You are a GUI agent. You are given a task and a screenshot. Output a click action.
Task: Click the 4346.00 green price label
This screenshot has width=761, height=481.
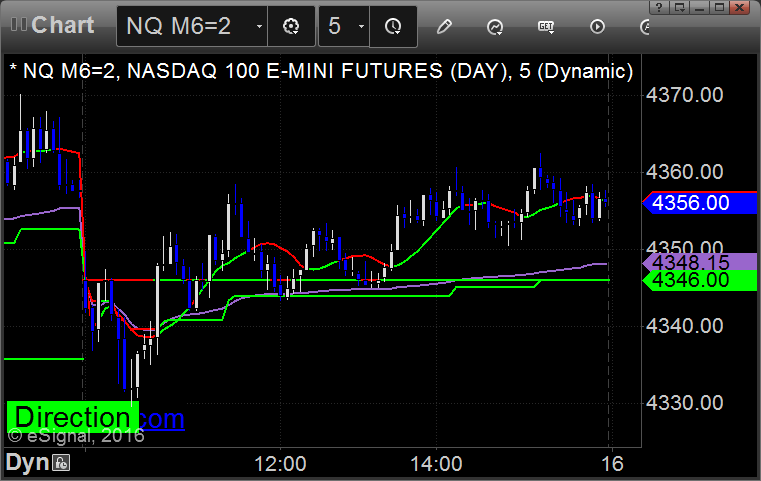700,281
